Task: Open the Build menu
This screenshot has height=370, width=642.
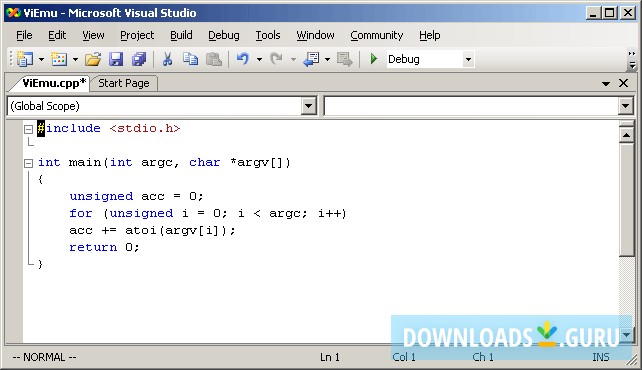Action: 181,36
